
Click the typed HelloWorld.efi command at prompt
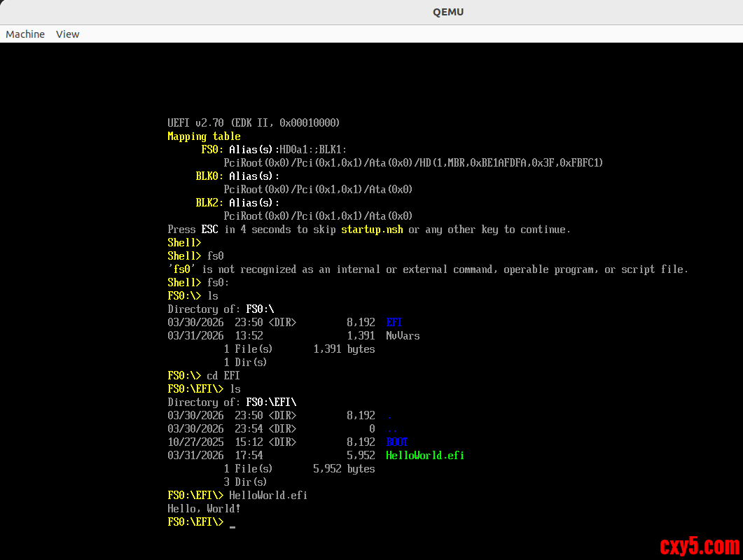[x=268, y=496]
